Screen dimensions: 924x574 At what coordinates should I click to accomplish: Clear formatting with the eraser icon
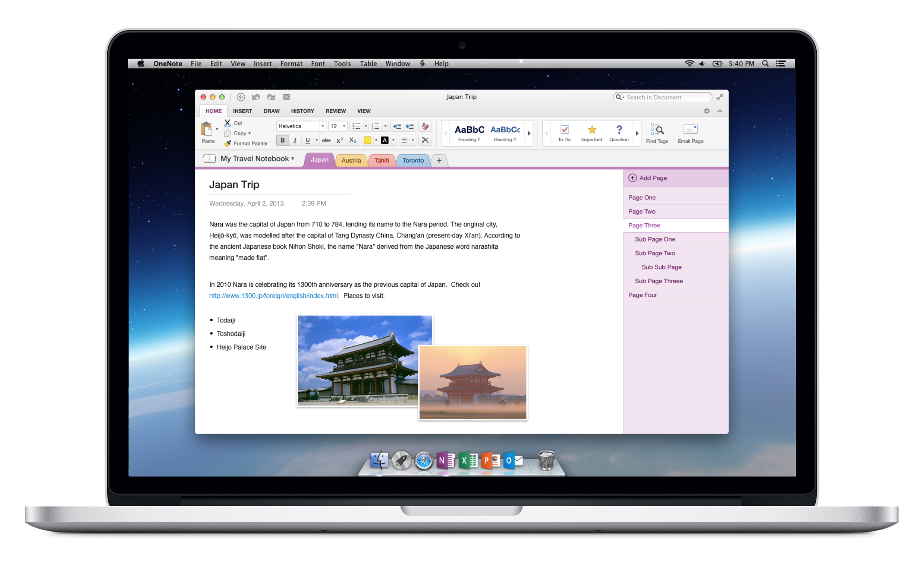pyautogui.click(x=425, y=126)
